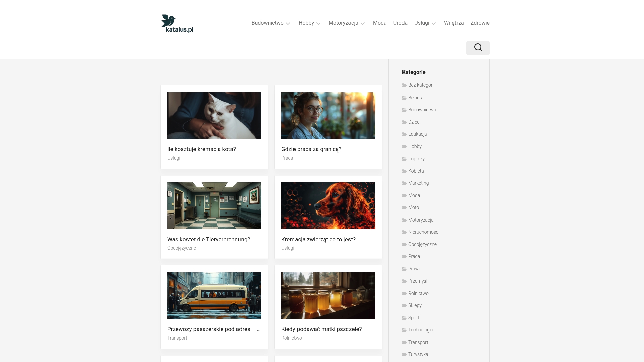Open the Moda menu item

[x=380, y=23]
